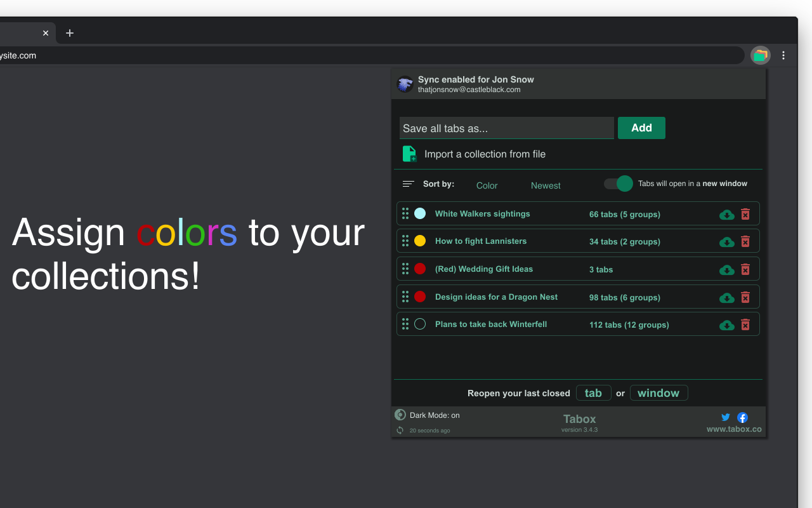The image size is (812, 508).
Task: Click the Import a collection from file icon
Action: [409, 154]
